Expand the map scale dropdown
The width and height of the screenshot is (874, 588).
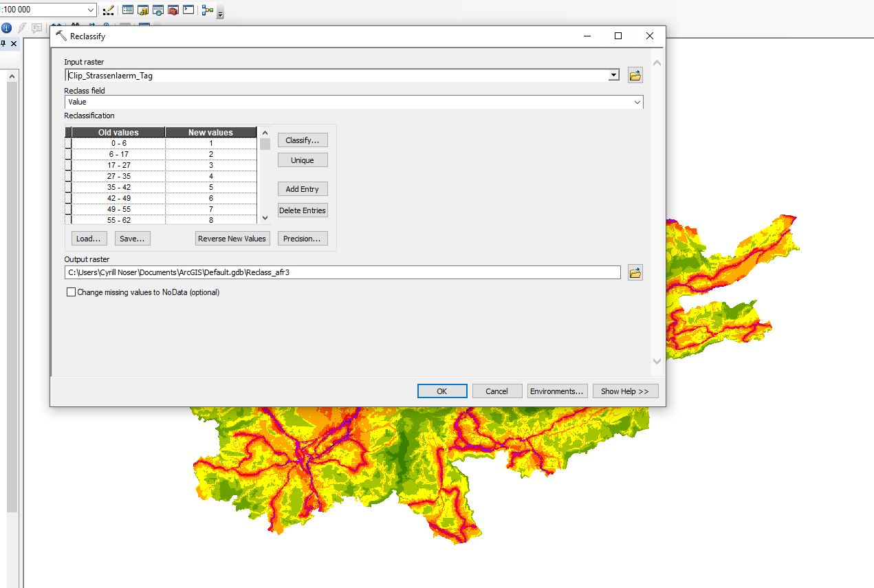tap(91, 10)
